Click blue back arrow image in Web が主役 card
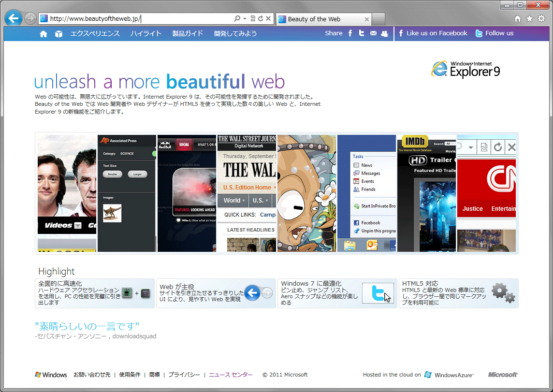 pos(252,292)
